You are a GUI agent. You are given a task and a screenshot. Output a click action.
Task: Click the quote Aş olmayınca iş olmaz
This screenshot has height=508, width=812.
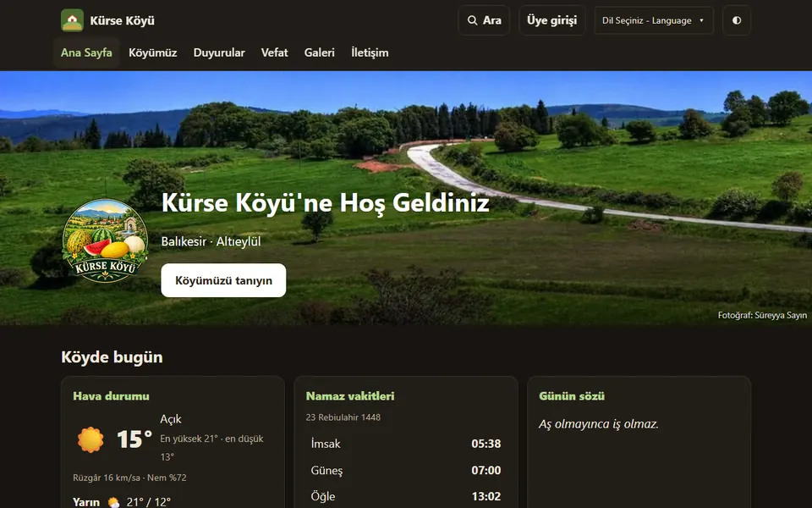[599, 424]
